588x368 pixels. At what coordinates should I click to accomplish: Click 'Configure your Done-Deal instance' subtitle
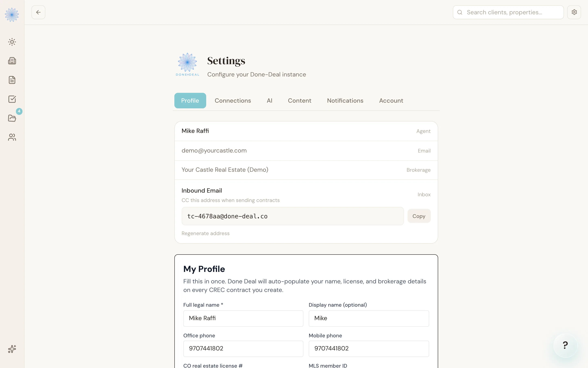(257, 74)
